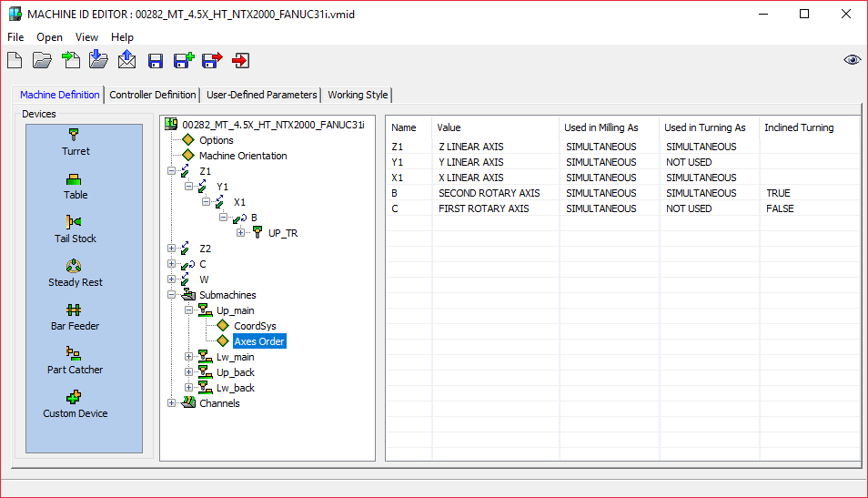Expand the Z2 axis node

pos(172,249)
